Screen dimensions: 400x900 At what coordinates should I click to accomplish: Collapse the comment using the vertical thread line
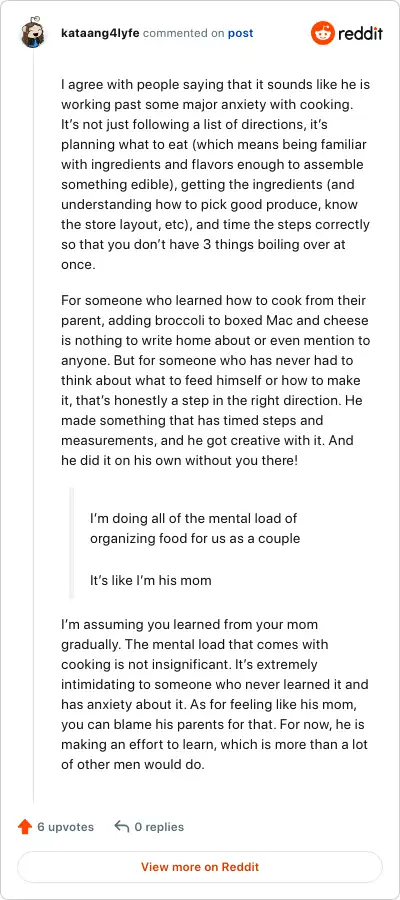[33, 428]
